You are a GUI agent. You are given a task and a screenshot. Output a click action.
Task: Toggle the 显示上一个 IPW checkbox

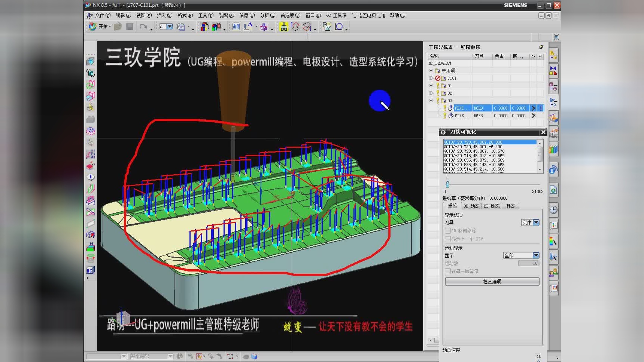pos(448,239)
